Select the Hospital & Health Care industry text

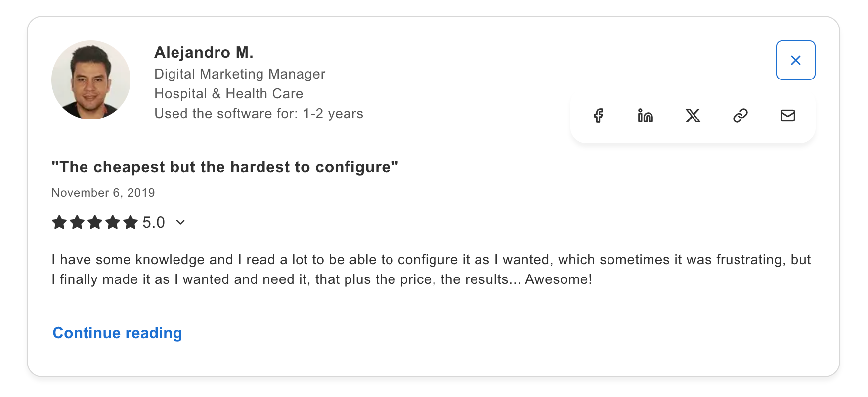click(x=229, y=93)
